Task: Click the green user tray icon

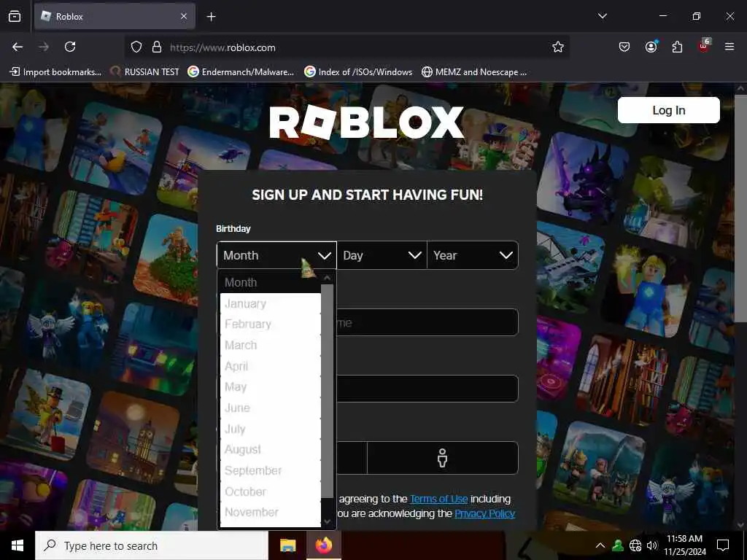Action: point(618,545)
